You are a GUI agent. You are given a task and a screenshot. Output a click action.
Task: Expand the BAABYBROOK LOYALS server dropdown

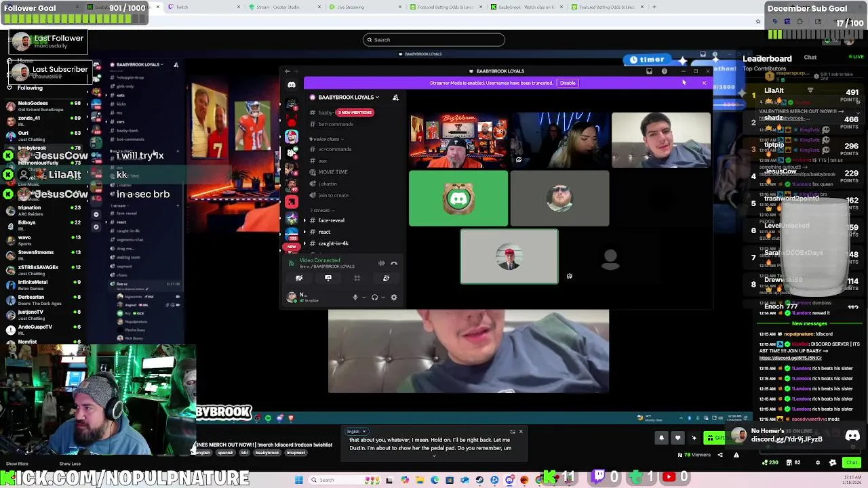tap(377, 98)
